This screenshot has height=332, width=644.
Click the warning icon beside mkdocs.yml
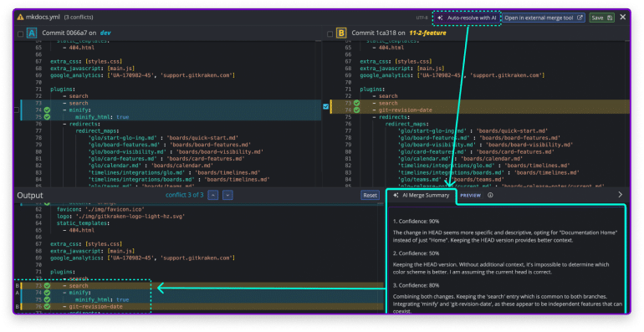coord(20,18)
